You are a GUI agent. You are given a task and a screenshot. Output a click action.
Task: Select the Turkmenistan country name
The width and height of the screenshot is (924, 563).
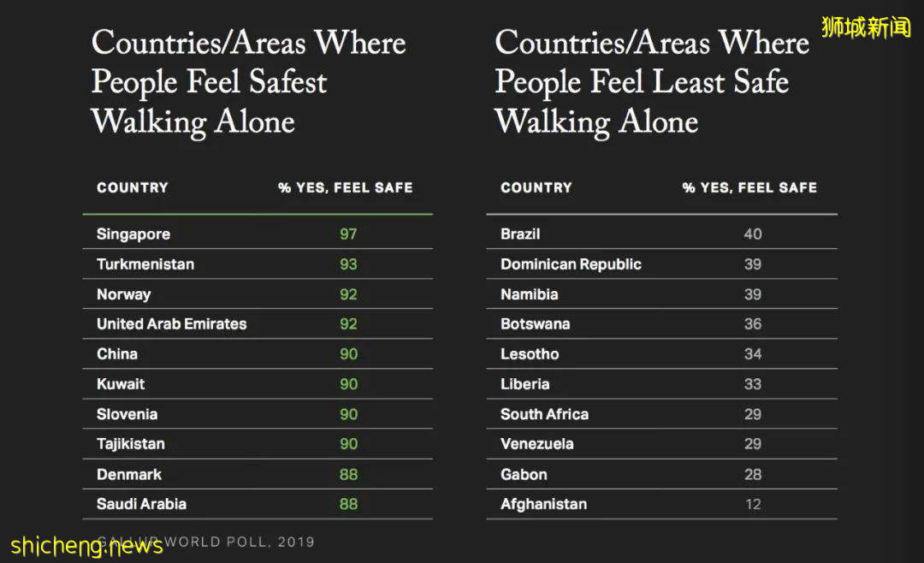coord(145,264)
